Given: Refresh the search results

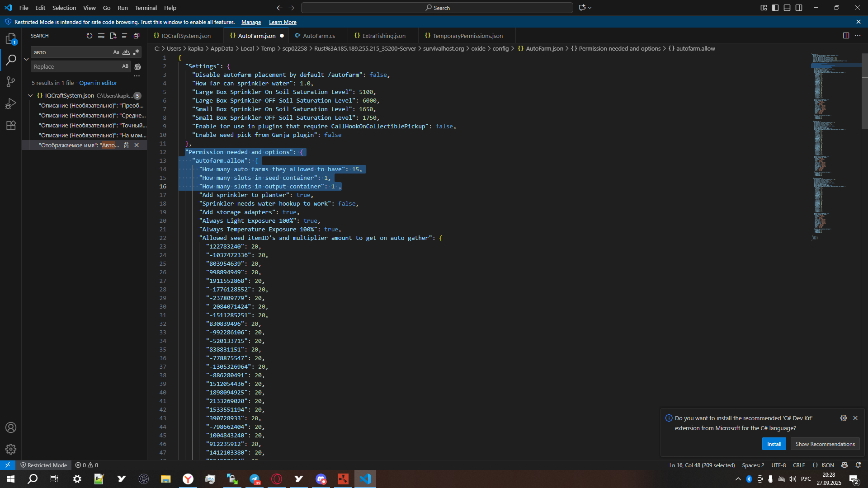Looking at the screenshot, I should (x=90, y=36).
